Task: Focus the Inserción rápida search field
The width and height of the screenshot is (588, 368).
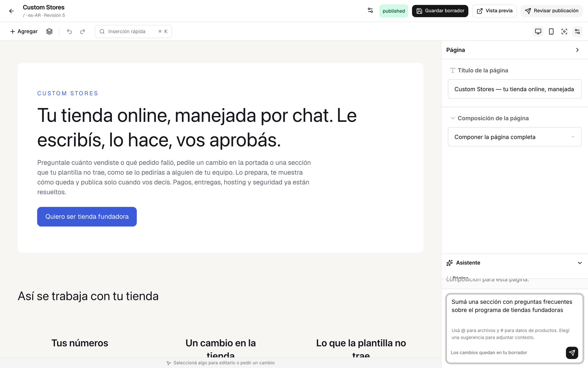Action: [x=133, y=31]
